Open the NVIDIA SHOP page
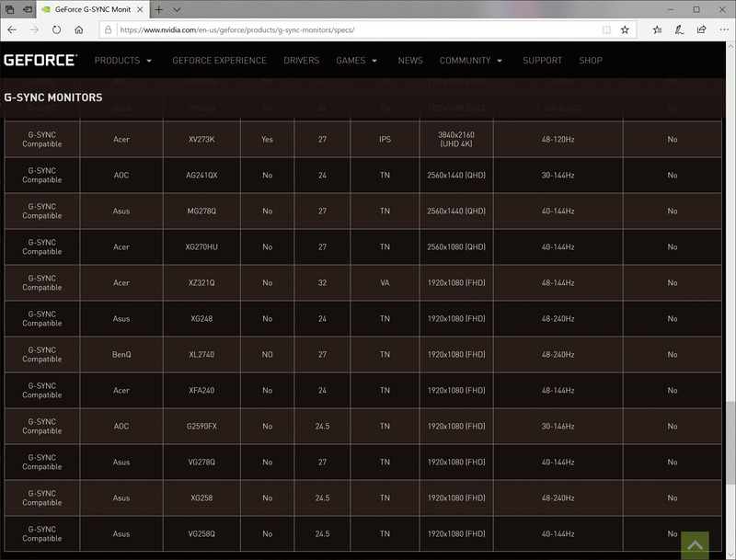The image size is (736, 560). [590, 60]
